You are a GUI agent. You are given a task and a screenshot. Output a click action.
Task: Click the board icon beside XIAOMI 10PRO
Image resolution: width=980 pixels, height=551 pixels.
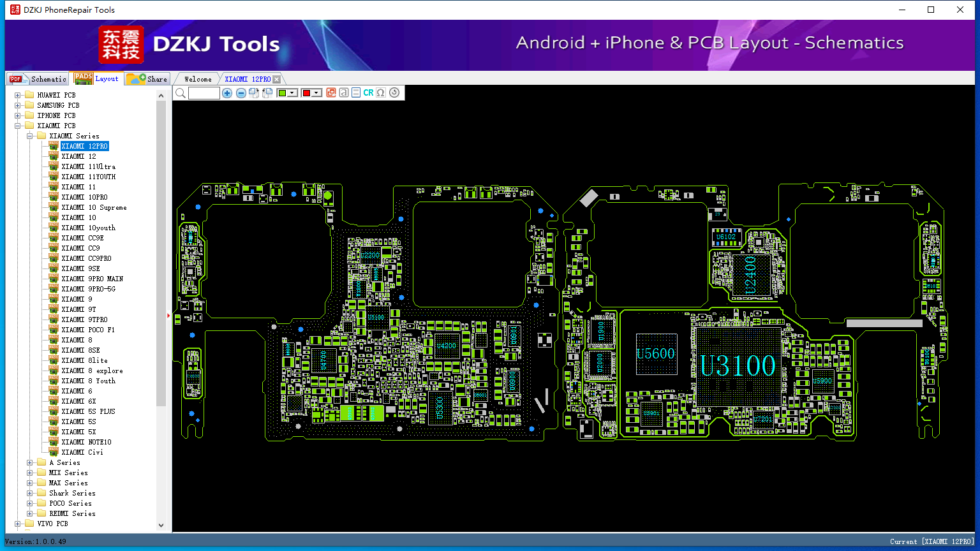[x=54, y=197]
